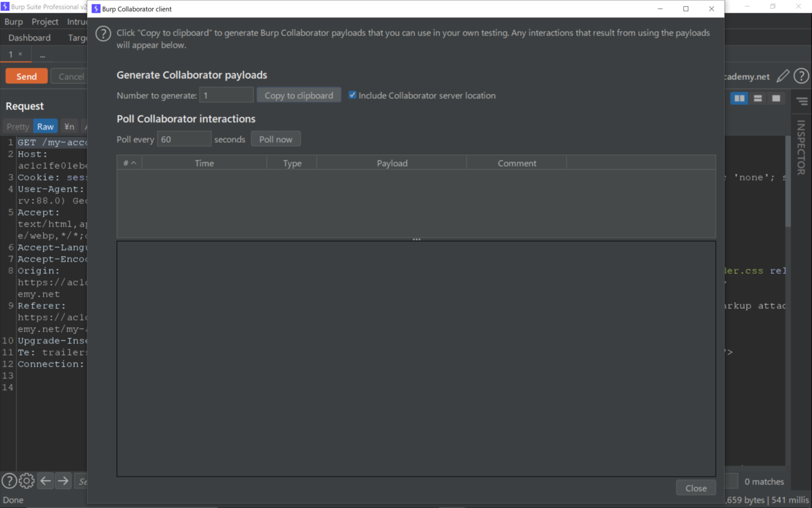Screen dimensions: 812x508
Task: Sort interactions by Payload column
Action: tap(392, 163)
